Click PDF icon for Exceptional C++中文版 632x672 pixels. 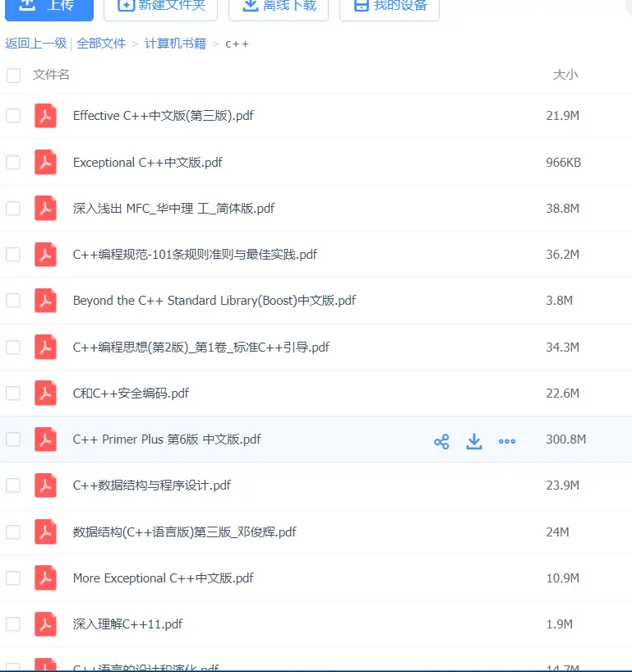(45, 163)
